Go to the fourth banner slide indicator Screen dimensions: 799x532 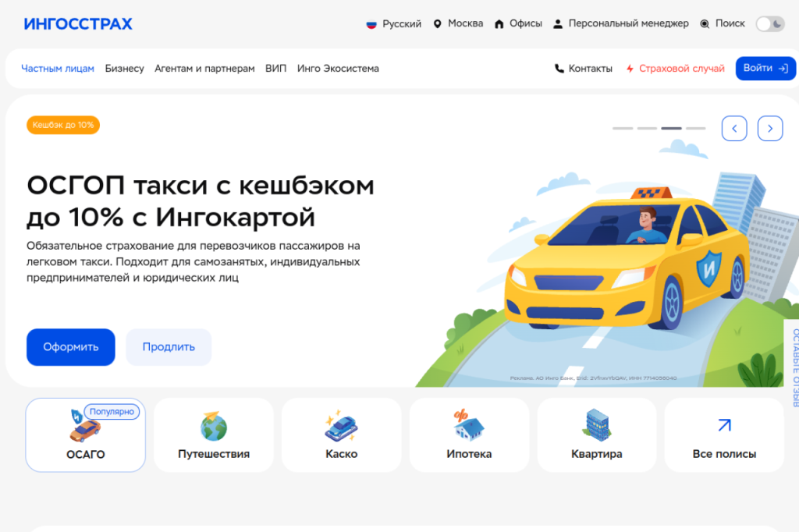pyautogui.click(x=695, y=129)
